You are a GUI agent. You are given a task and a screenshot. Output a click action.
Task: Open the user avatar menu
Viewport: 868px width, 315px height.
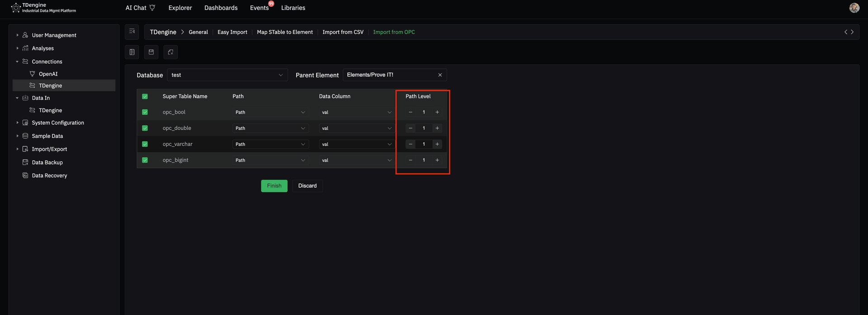click(854, 8)
